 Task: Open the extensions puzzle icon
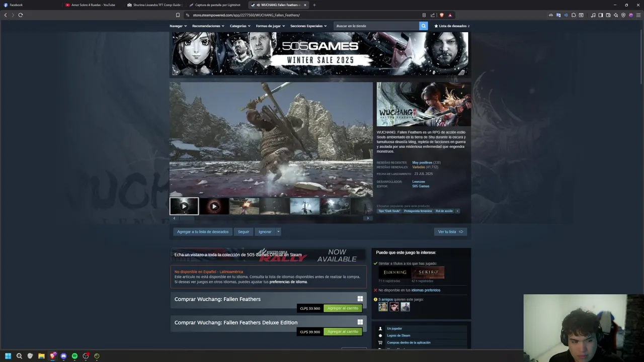coord(574,15)
